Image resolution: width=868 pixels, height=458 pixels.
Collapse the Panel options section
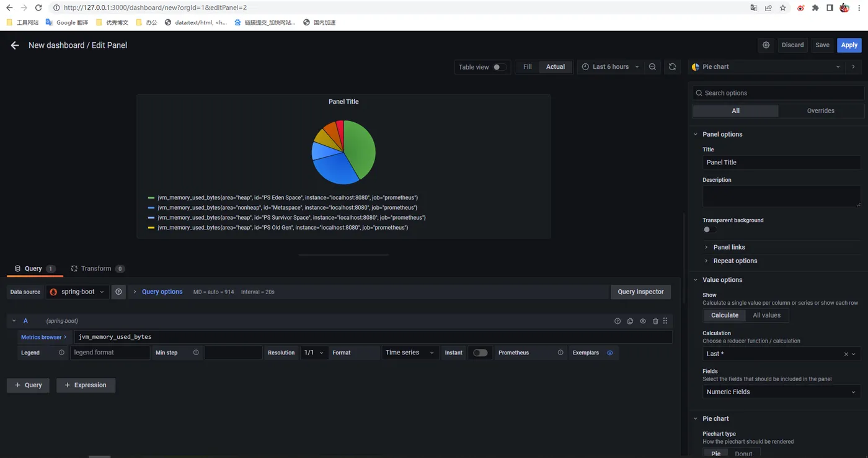(722, 134)
